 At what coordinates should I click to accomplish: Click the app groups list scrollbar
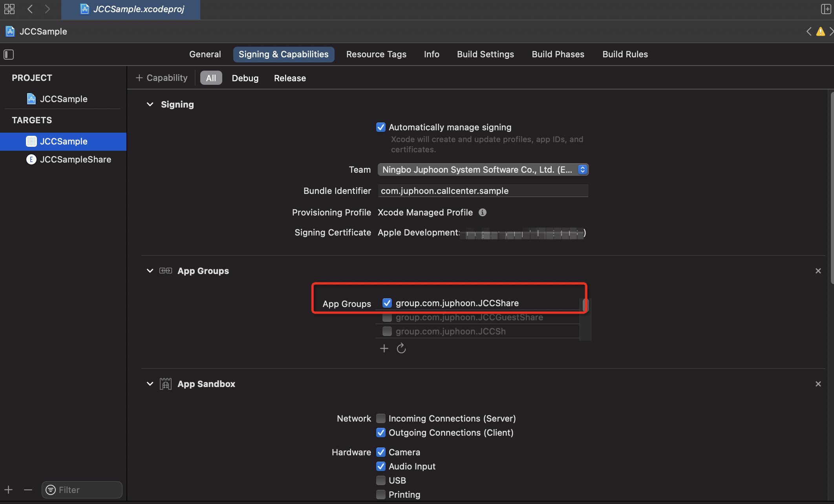coord(585,305)
